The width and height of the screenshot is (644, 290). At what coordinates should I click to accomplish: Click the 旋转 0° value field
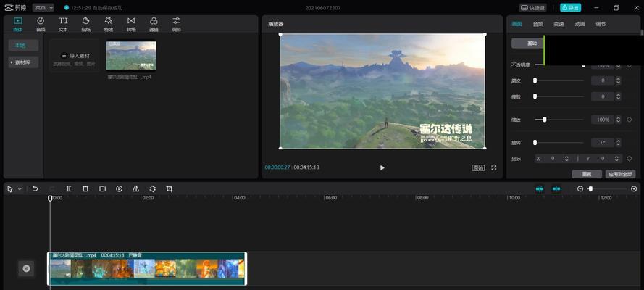pos(603,143)
